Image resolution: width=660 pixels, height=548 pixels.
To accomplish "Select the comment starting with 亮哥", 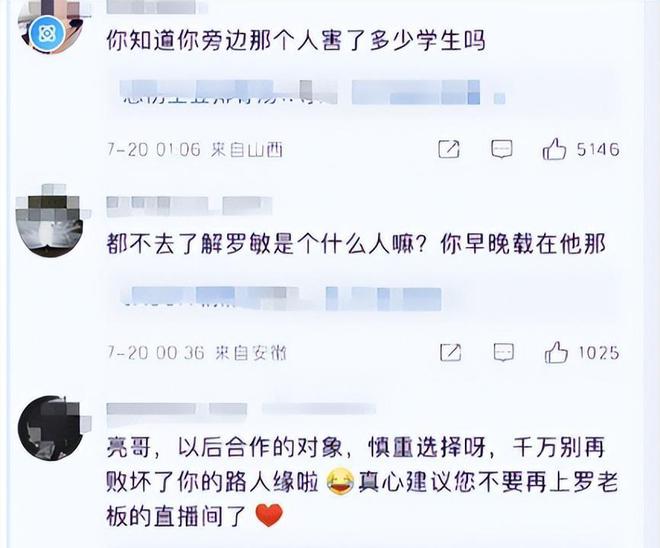I will [362, 481].
